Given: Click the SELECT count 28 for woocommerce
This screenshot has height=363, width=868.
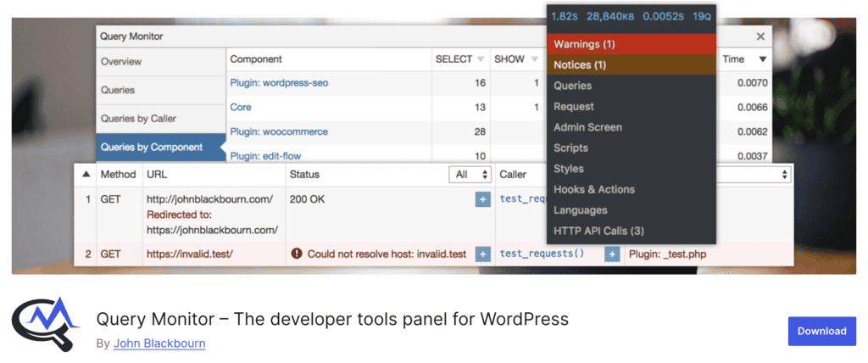Looking at the screenshot, I should pos(480,132).
